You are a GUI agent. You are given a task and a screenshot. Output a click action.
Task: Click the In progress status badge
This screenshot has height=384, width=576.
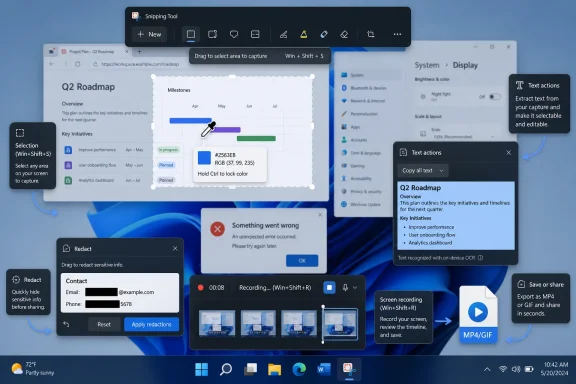tap(168, 150)
